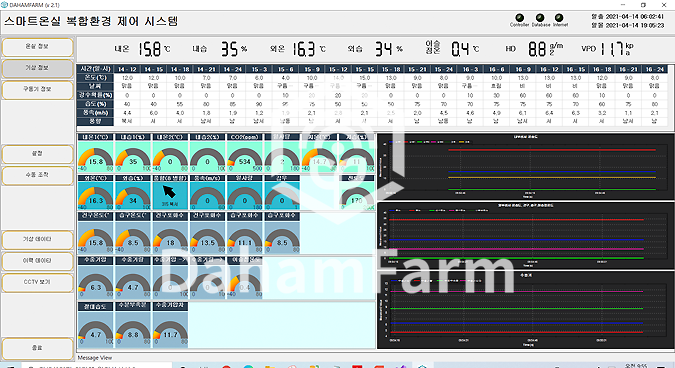
Task: Click the top temperature line chart
Action: [x=525, y=166]
